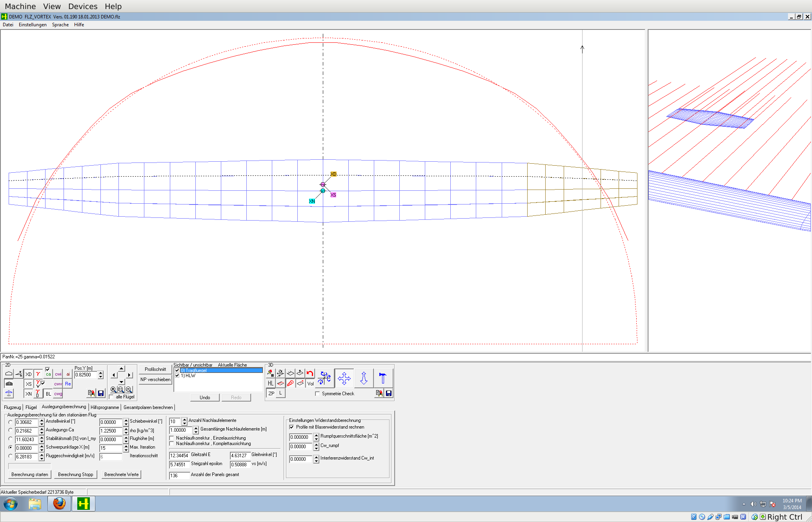Click the blue 3D rotate axes icon
Screen dimensions: 812x522
click(x=325, y=378)
